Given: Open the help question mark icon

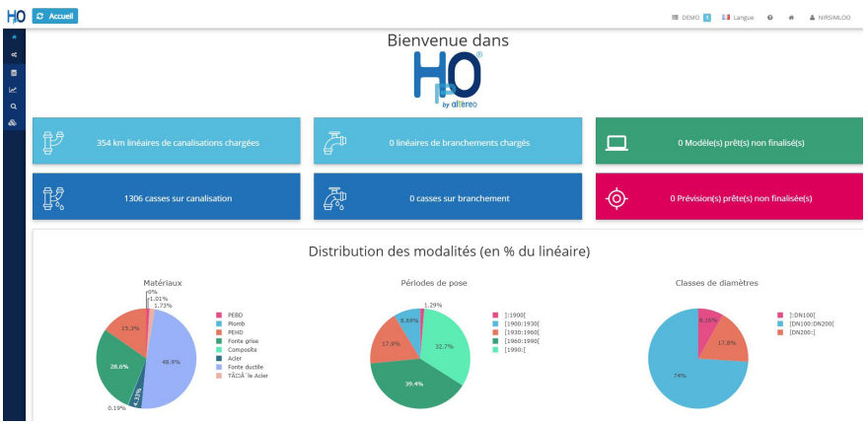Looking at the screenshot, I should click(x=770, y=17).
